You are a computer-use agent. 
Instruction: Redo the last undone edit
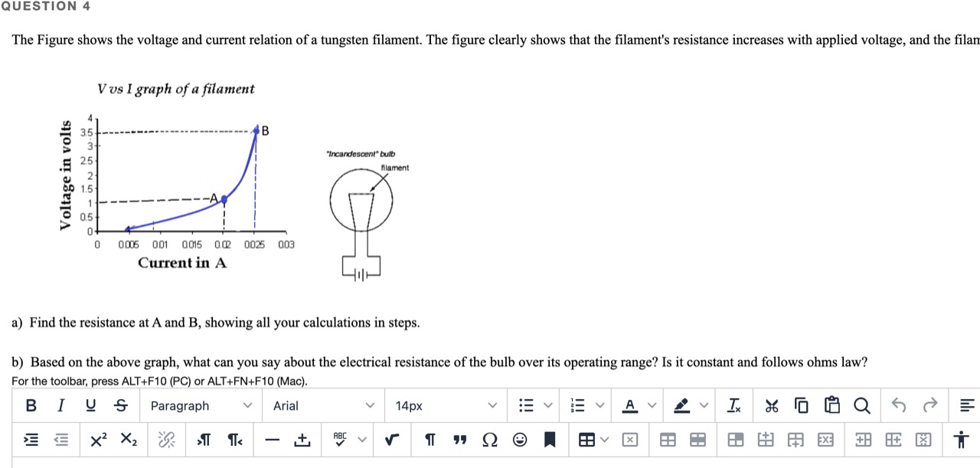[x=929, y=405]
